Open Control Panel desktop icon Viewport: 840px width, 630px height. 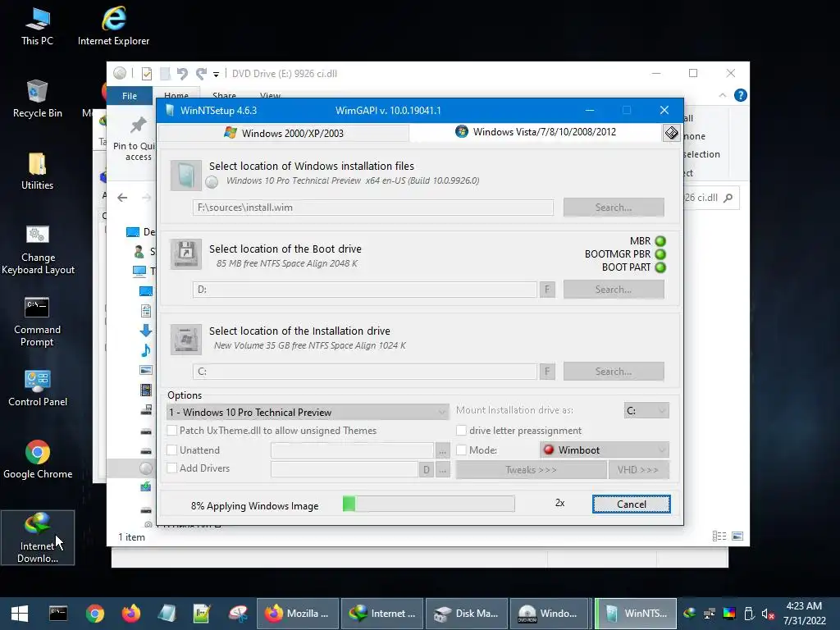tap(38, 388)
